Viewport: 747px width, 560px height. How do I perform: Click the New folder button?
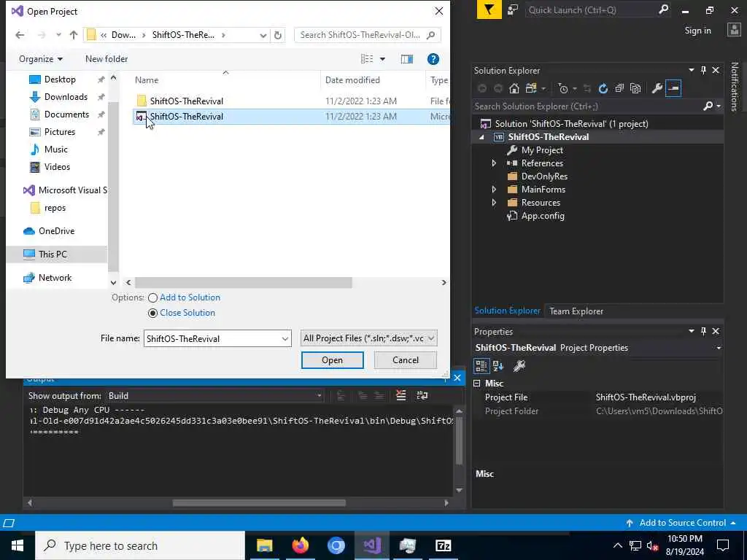pyautogui.click(x=107, y=59)
